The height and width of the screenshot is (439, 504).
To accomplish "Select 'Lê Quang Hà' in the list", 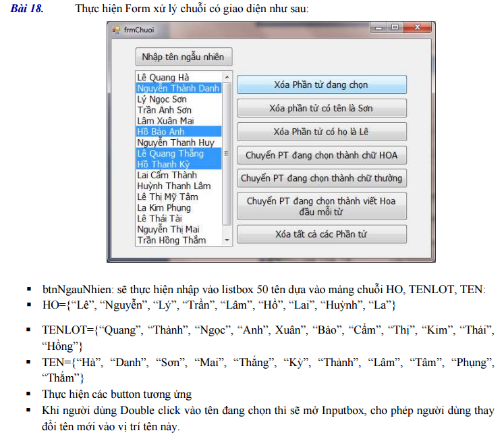I will 163,78.
